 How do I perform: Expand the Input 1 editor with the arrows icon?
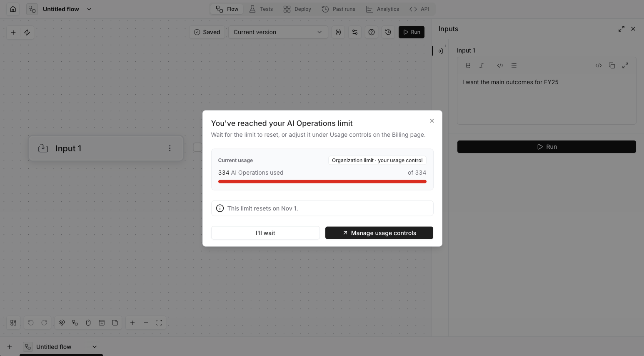coord(625,65)
